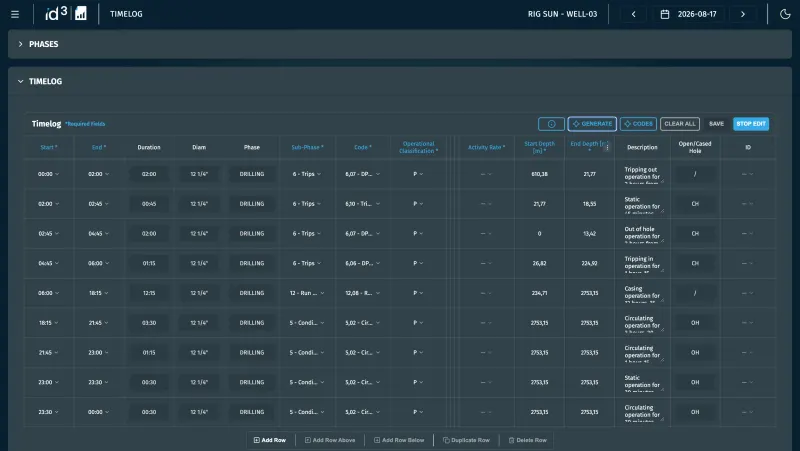Viewport: 800px width, 451px height.
Task: Click Delete Row button
Action: coord(527,440)
